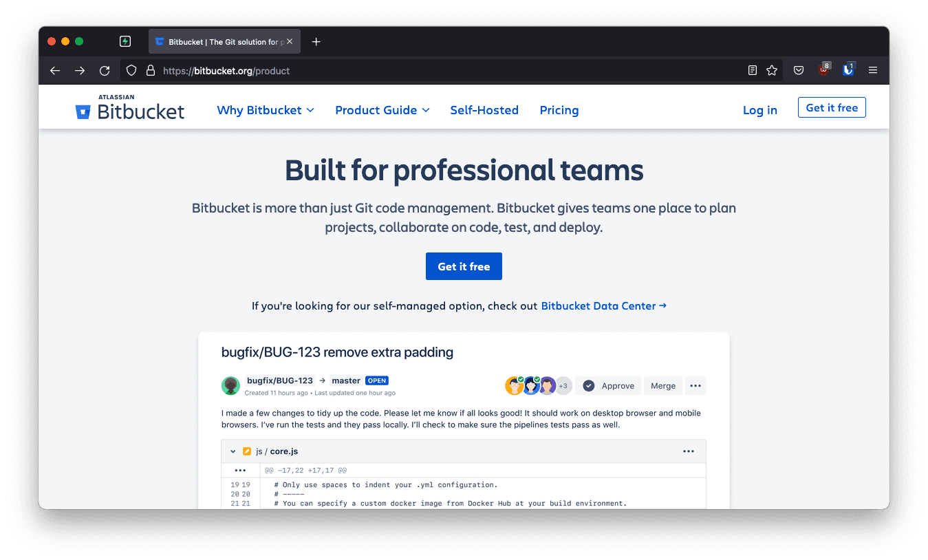
Task: Go forward with the browser forward arrow
Action: click(80, 70)
